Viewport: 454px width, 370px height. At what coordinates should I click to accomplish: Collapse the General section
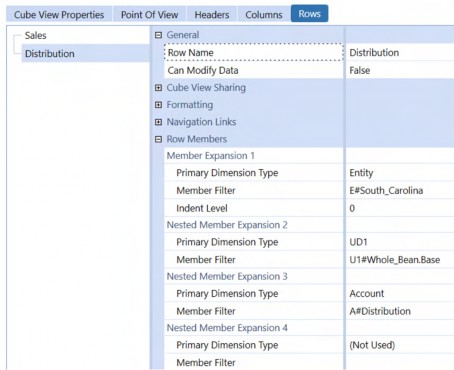coord(158,35)
